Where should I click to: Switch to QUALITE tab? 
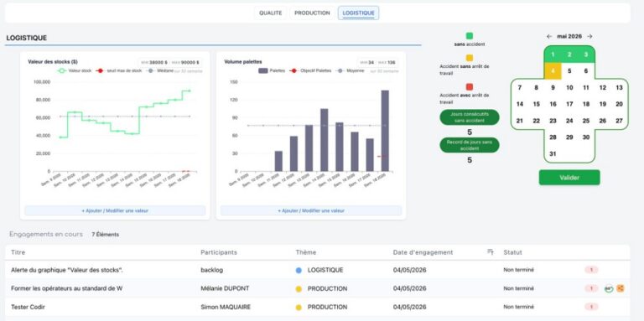point(271,13)
